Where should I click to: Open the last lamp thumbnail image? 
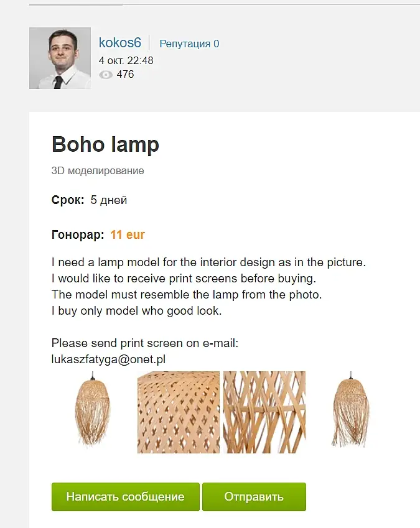(350, 410)
